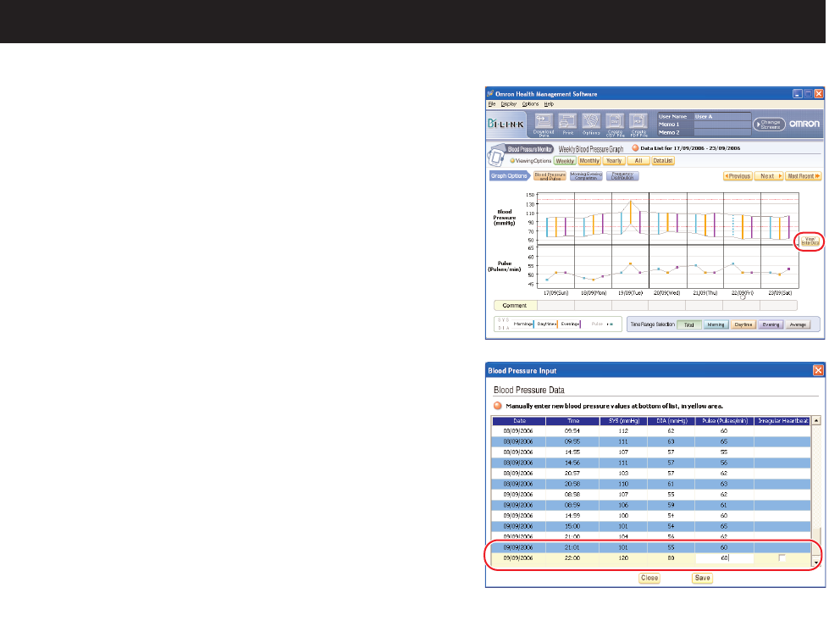The width and height of the screenshot is (840, 621).
Task: Select Average time range
Action: 798,324
